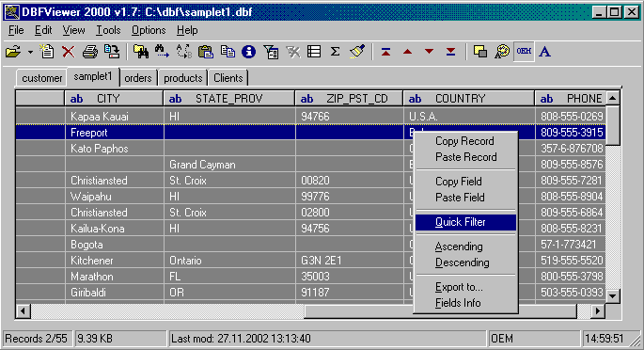Click the export/save-as toolbar icon
This screenshot has width=644, height=350.
point(112,52)
